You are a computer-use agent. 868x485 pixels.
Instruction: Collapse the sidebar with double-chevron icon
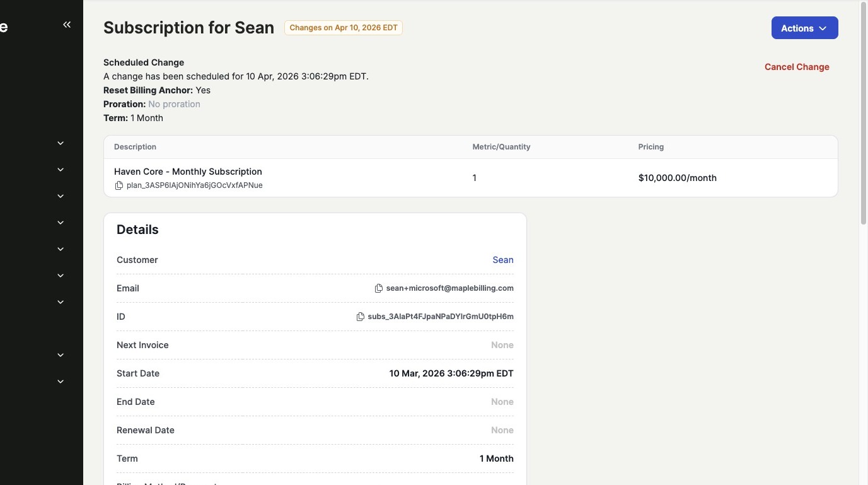(67, 25)
